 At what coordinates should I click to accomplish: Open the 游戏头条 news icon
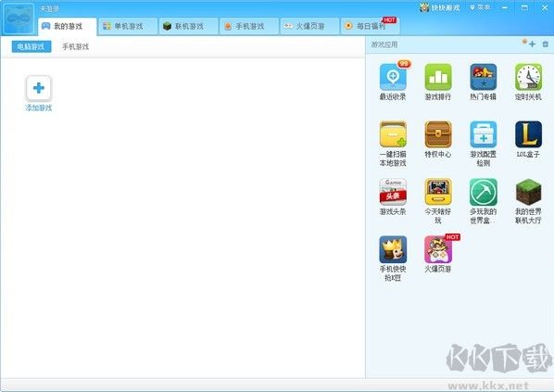tap(393, 192)
